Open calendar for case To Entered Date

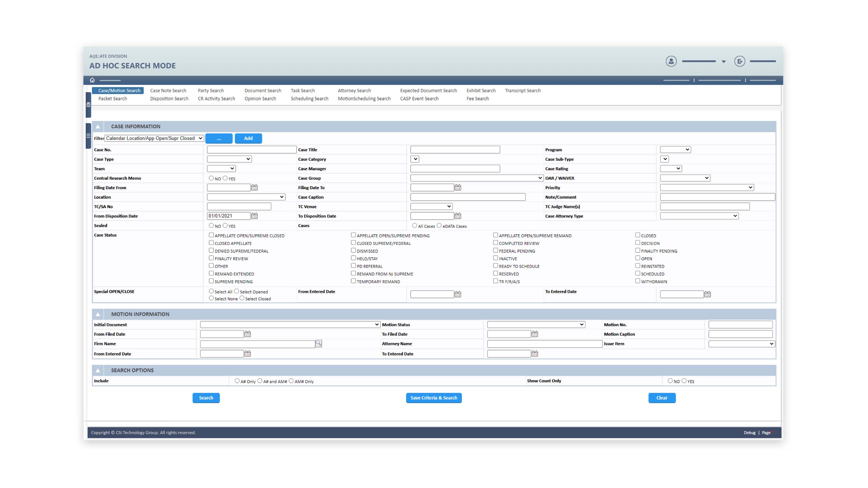(707, 294)
